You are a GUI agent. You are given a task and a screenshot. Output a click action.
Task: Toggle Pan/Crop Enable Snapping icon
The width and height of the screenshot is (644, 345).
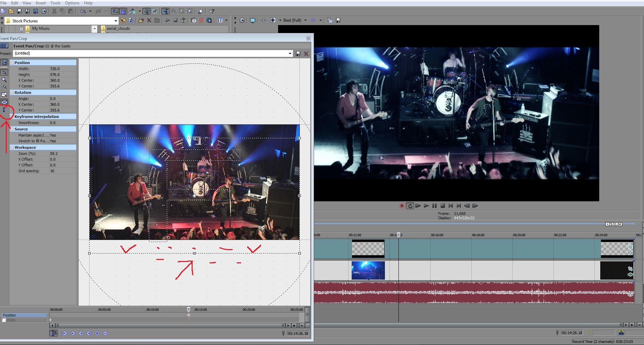(4, 87)
